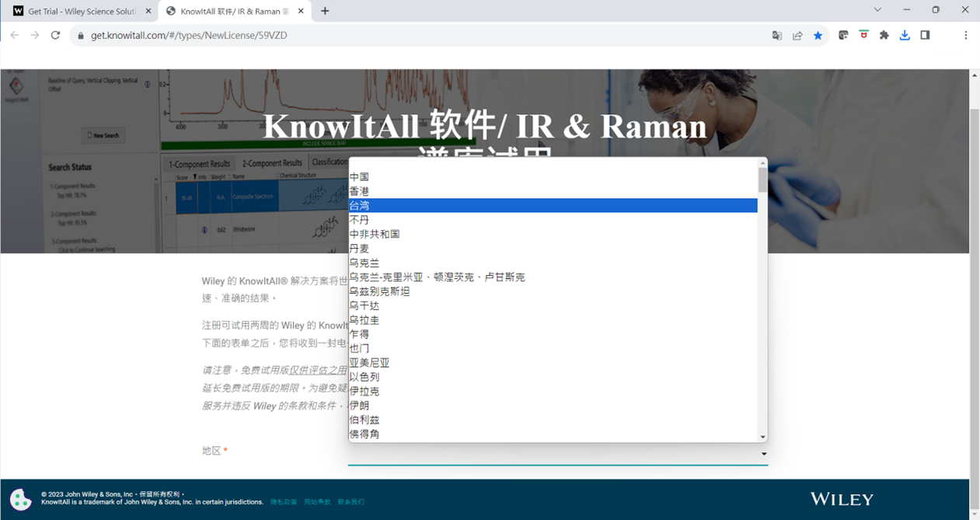The height and width of the screenshot is (520, 980).
Task: Select 乍得 in the list
Action: pos(553,334)
